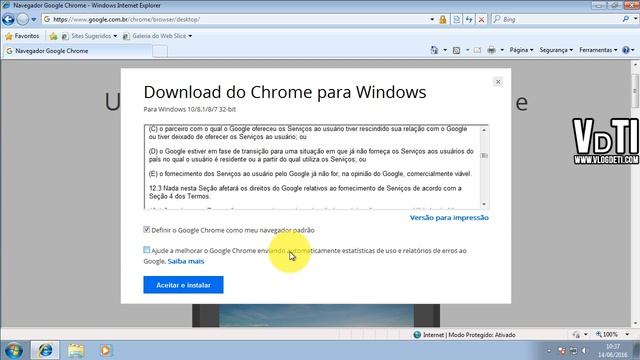Click the Internet Explorer taskbar icon

(x=45, y=350)
